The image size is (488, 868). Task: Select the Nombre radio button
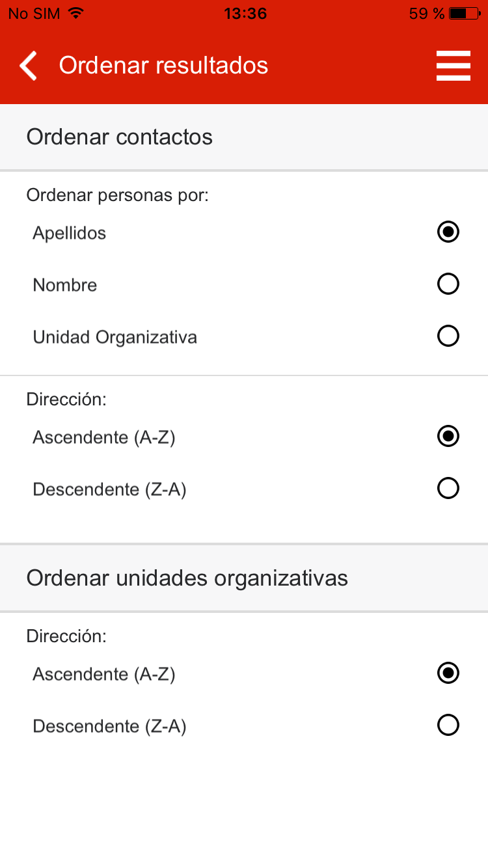coord(448,284)
